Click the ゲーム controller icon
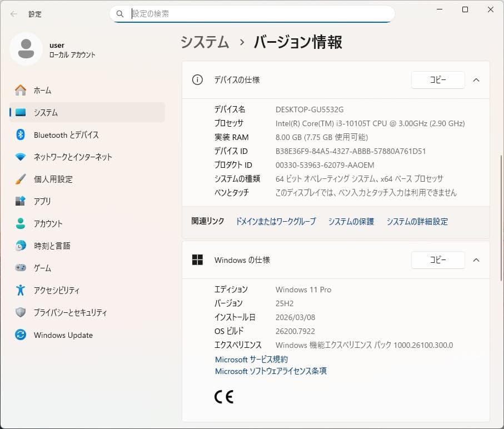This screenshot has height=429, width=504. (21, 268)
